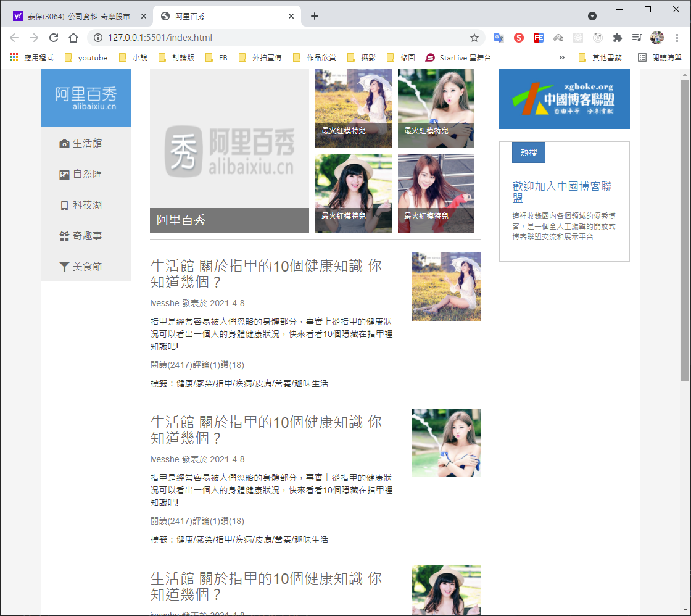Open a new browser tab
Image resolution: width=691 pixels, height=616 pixels.
[314, 16]
